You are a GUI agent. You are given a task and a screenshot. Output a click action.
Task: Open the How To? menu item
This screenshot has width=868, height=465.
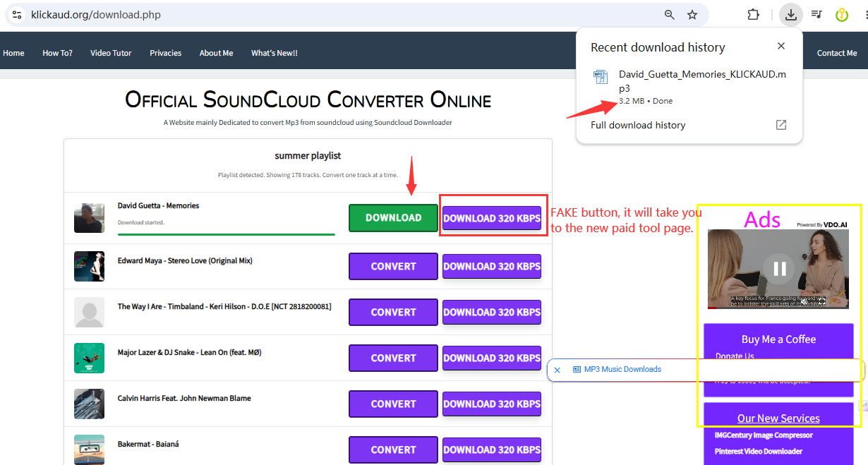tap(57, 53)
